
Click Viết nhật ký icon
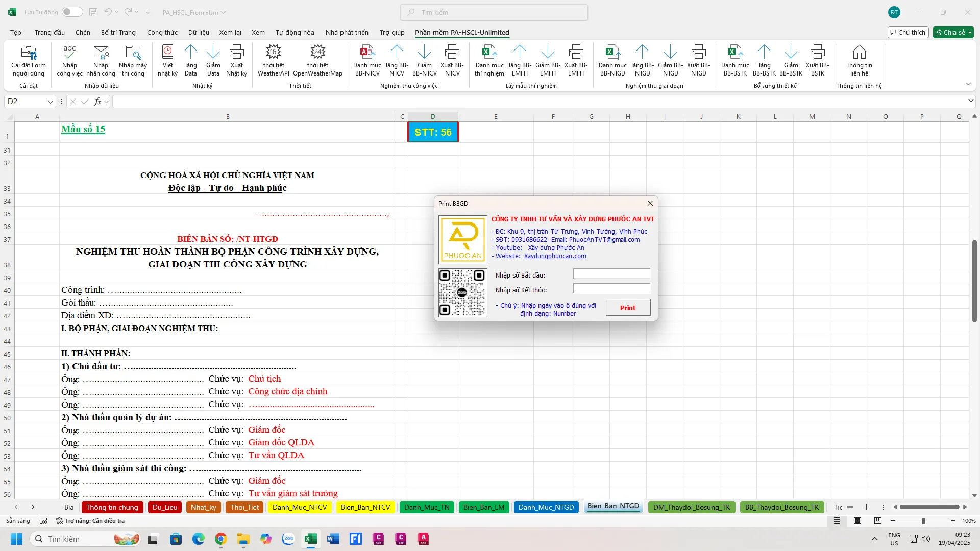pos(167,61)
